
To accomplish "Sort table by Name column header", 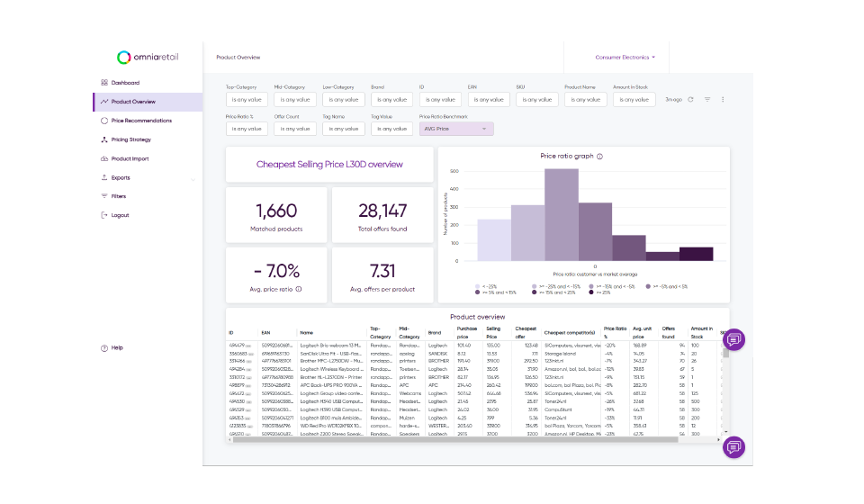I will coord(306,333).
